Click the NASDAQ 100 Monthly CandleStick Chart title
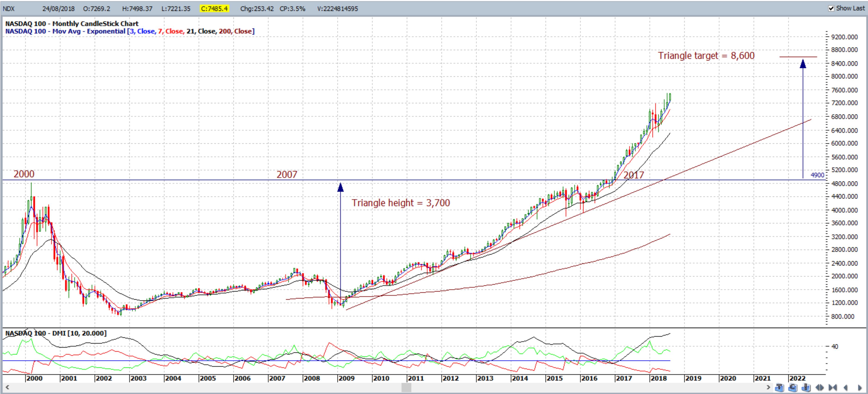This screenshot has height=394, width=868. 72,24
